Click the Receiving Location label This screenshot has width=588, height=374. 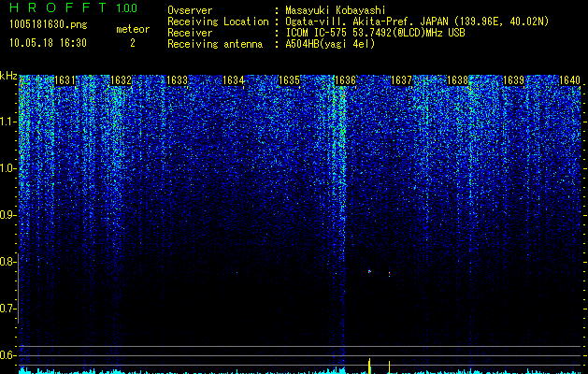(218, 22)
